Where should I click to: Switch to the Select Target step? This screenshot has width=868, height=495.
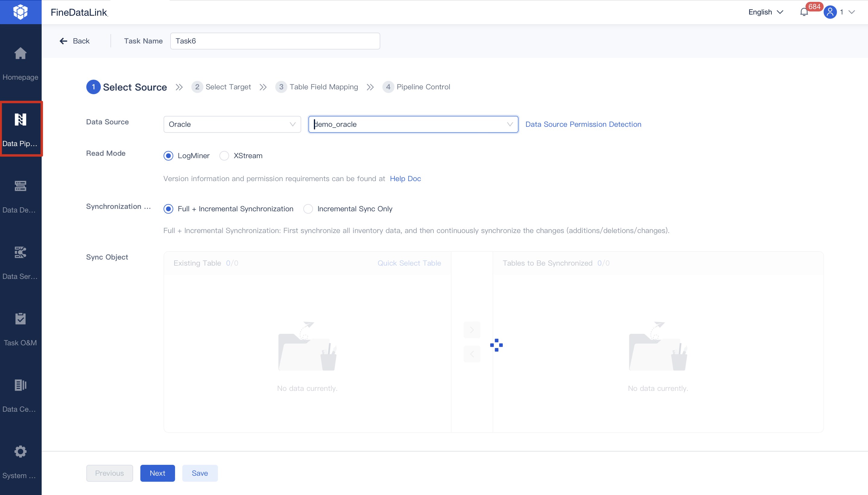coord(222,87)
